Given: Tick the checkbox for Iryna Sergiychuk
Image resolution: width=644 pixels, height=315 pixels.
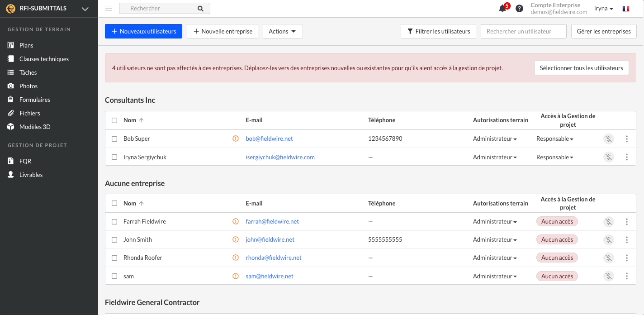Looking at the screenshot, I should tap(114, 157).
